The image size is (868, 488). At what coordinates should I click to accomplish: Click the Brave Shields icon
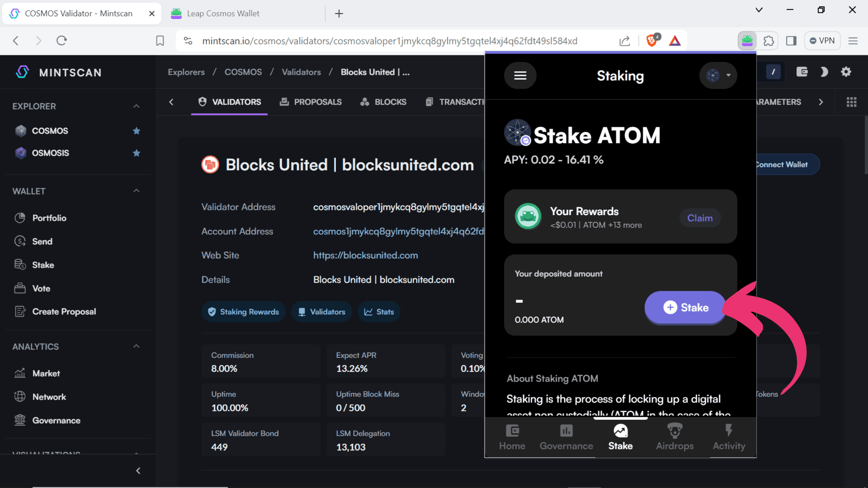[652, 41]
